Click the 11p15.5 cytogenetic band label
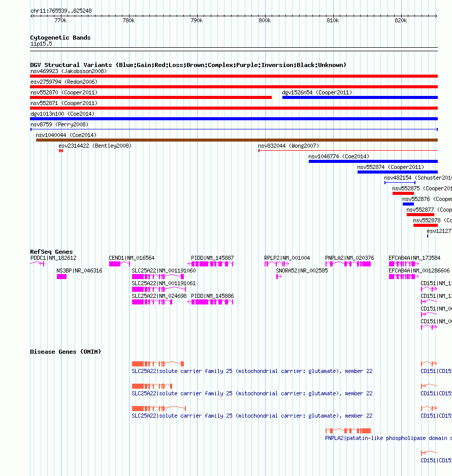 coord(41,44)
